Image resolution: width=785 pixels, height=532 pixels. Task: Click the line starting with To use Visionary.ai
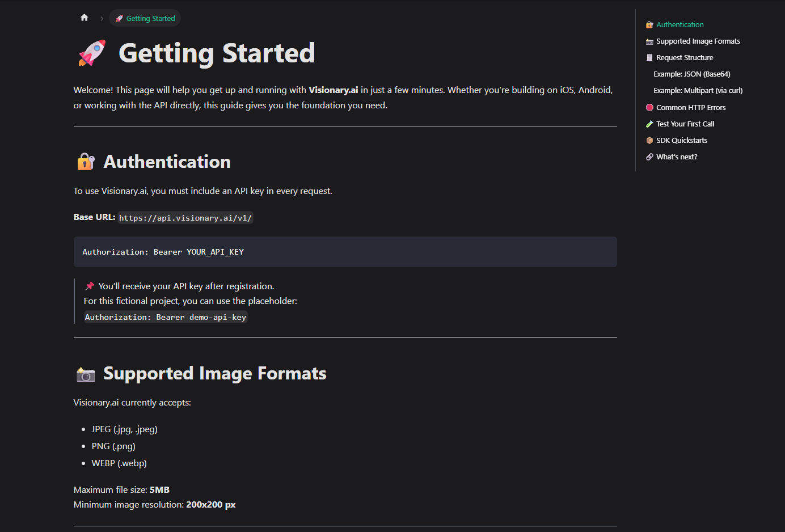tap(203, 191)
